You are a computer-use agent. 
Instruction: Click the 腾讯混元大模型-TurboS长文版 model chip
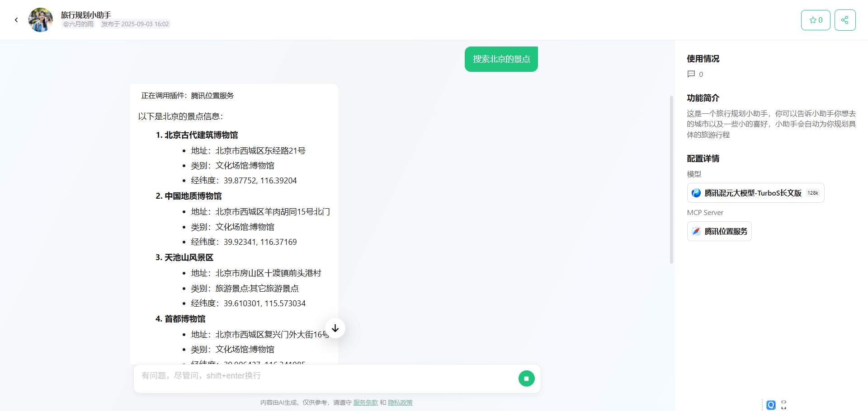755,193
